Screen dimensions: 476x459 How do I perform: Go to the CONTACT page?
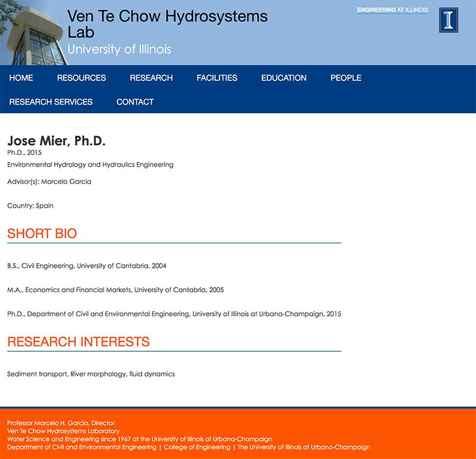click(x=135, y=102)
